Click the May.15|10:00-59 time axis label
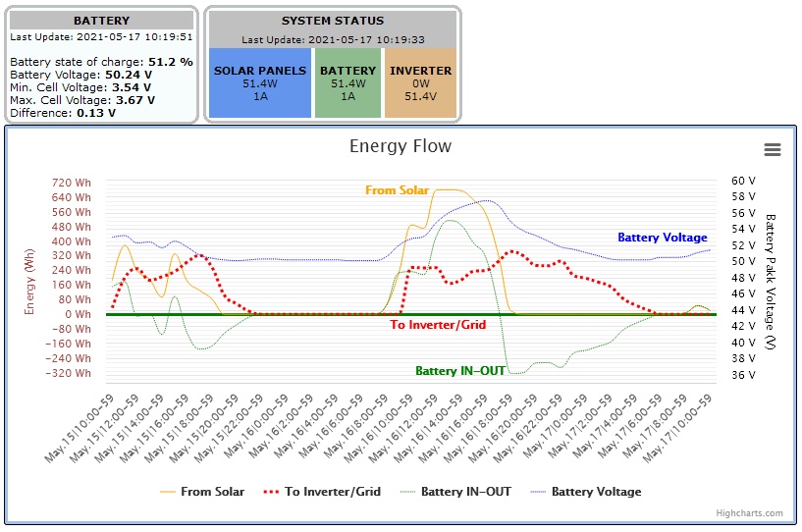 click(x=81, y=428)
